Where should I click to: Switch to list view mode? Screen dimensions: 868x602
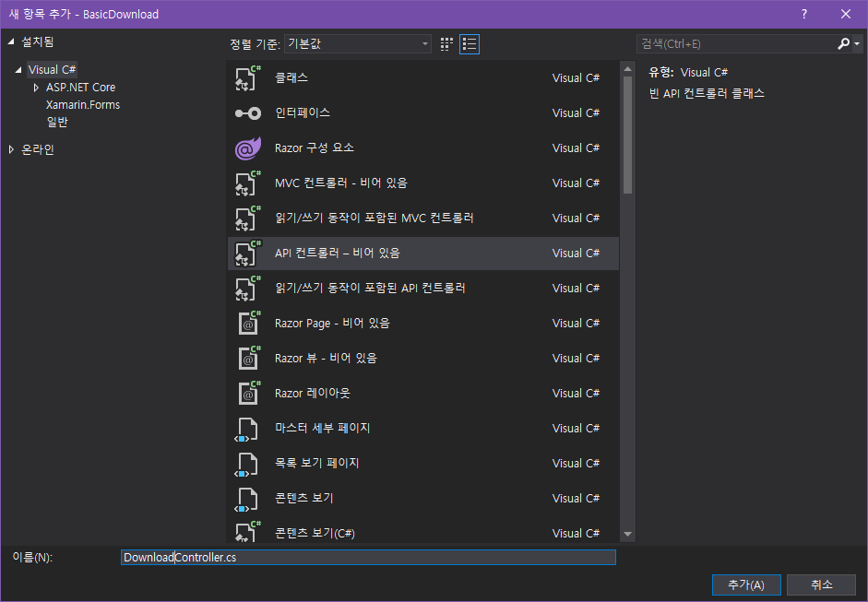click(470, 43)
